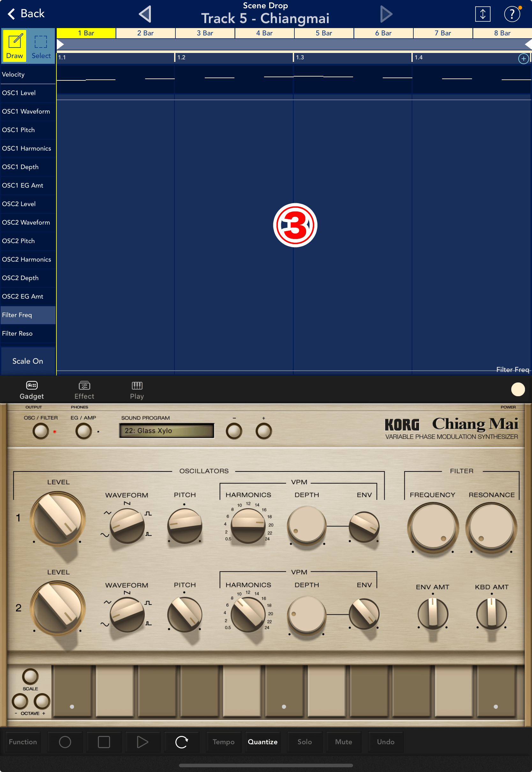Add a bar division with plus icon
The image size is (532, 772).
(x=523, y=59)
